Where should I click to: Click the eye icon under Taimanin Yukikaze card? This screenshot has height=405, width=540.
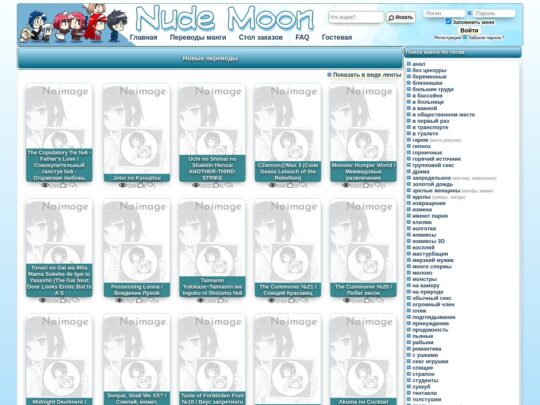200,300
